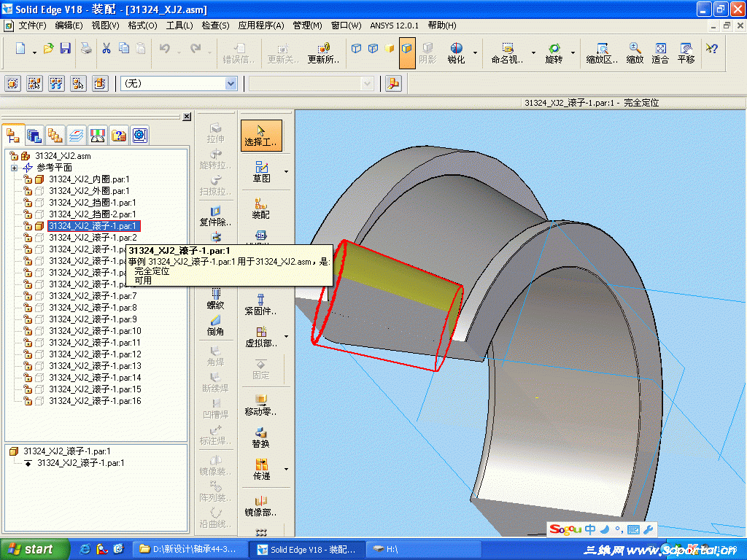Select 31324_XJ2_滚子-1.par:10 in the tree
The image size is (747, 560).
(x=95, y=331)
